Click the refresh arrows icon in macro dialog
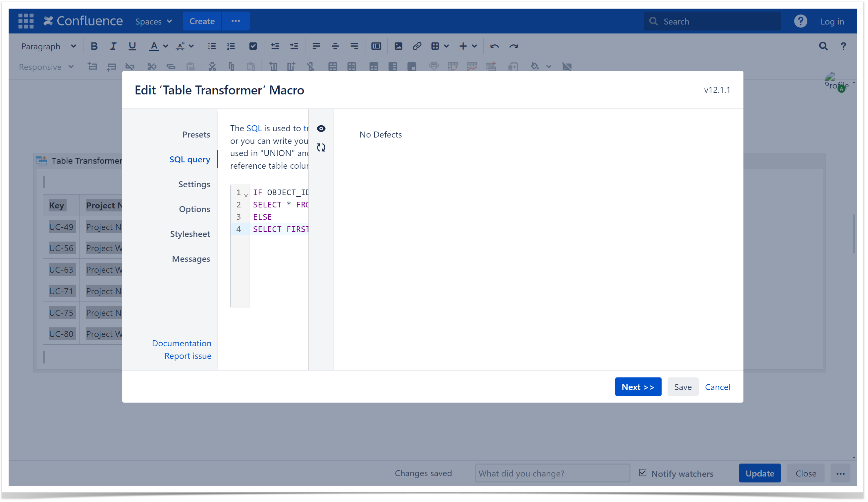This screenshot has width=868, height=502. [x=321, y=147]
